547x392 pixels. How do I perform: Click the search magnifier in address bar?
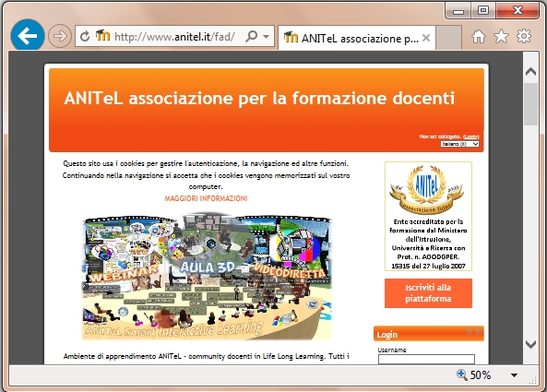click(251, 36)
